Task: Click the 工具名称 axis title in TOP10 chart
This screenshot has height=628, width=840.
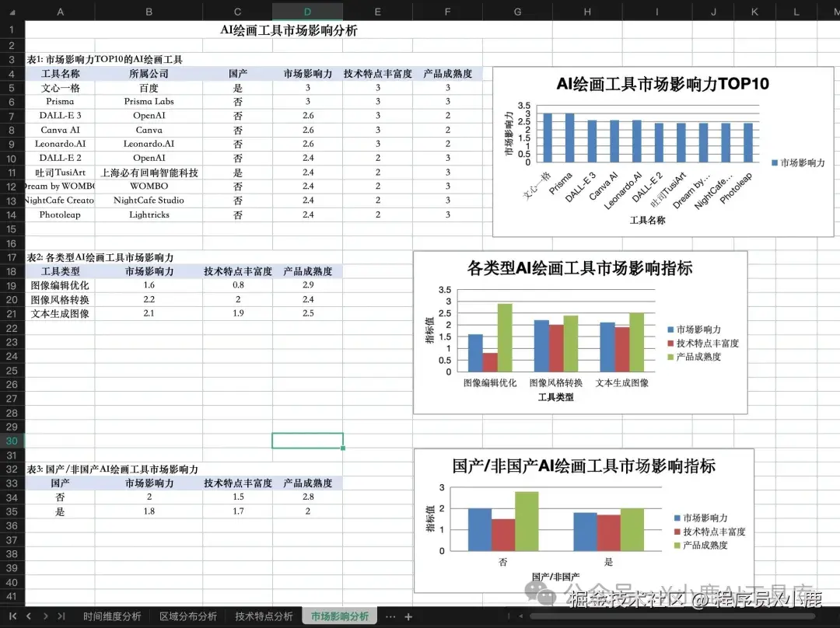Action: (x=647, y=220)
